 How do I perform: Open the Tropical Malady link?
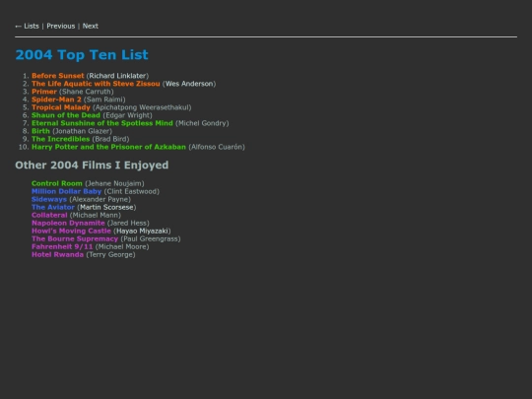(61, 107)
